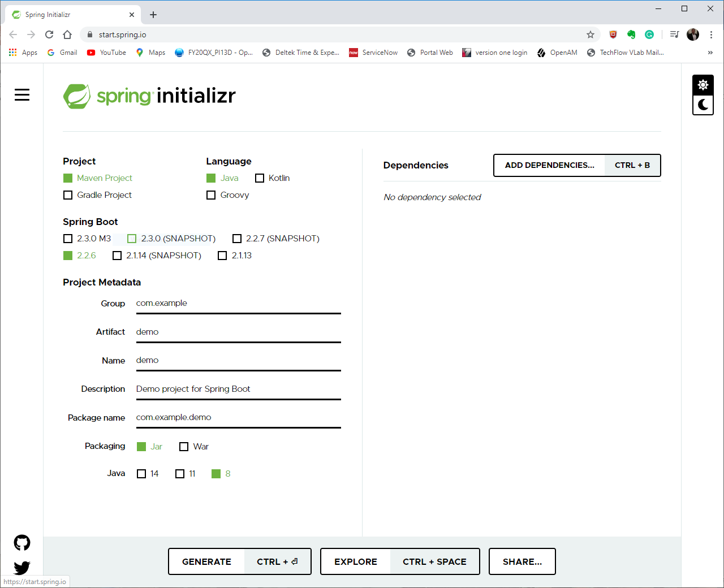This screenshot has width=724, height=588.
Task: Select Maven Project option
Action: [98, 178]
